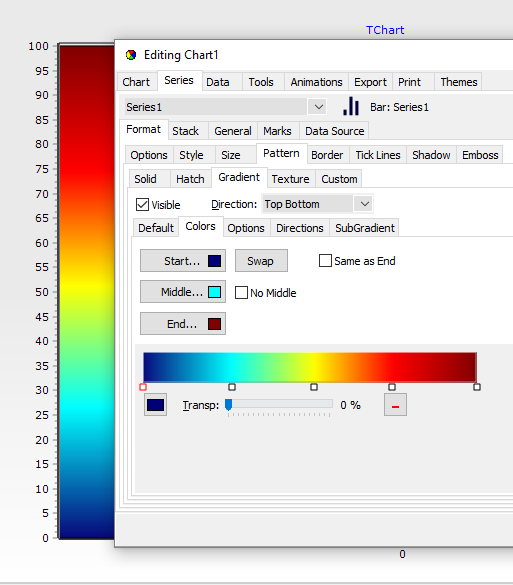Image resolution: width=513 pixels, height=585 pixels.
Task: Select the second gradient stop marker under cyan
Action: [x=232, y=387]
